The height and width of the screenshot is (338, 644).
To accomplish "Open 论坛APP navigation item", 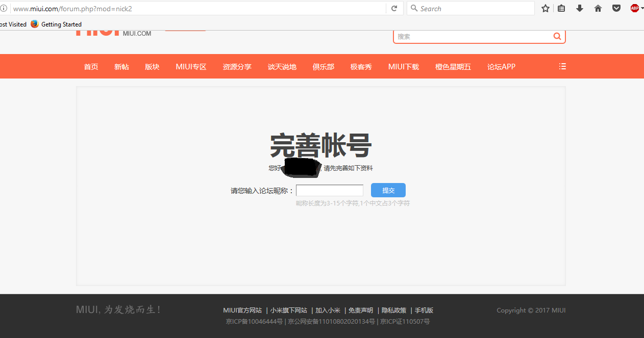I will 501,67.
